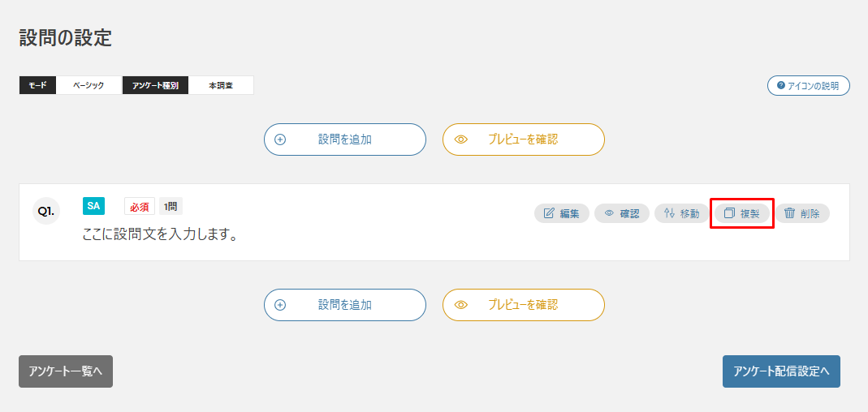The image size is (868, 412).
Task: Open the アイコンの説明 help button
Action: (x=808, y=85)
